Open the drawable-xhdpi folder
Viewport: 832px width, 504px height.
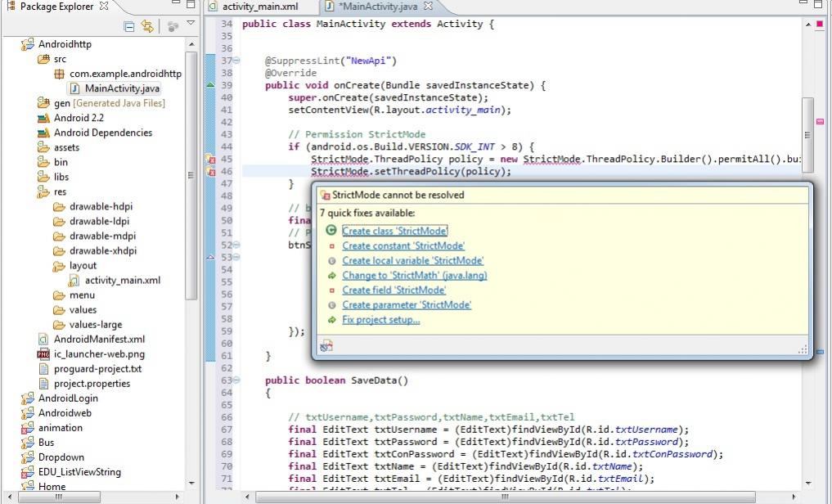[103, 250]
